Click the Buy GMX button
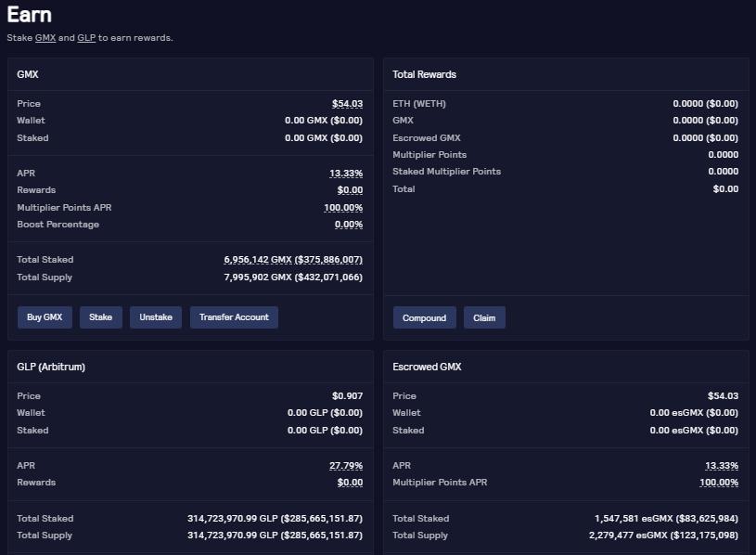This screenshot has height=555, width=756. [45, 317]
